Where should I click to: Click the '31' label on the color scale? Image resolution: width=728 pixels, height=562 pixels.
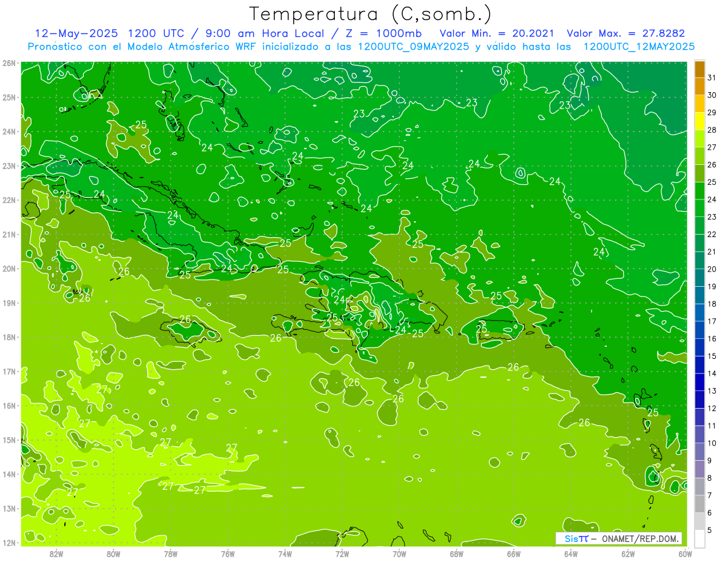tap(712, 78)
